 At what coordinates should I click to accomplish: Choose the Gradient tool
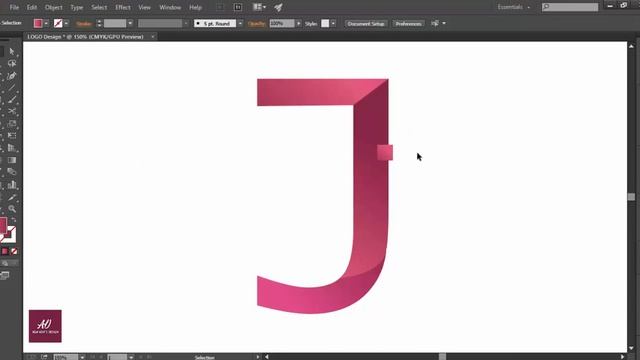12,160
